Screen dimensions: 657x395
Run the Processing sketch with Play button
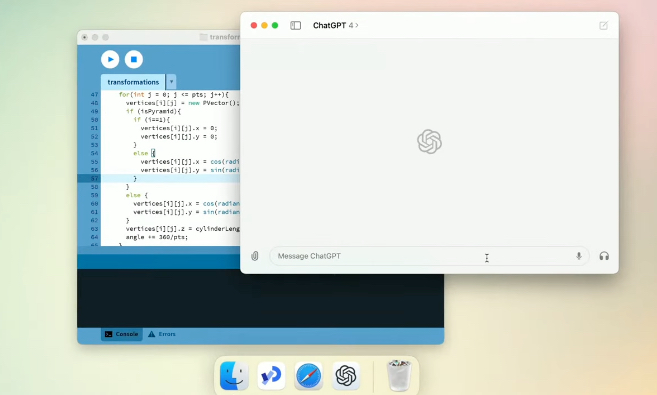(110, 59)
